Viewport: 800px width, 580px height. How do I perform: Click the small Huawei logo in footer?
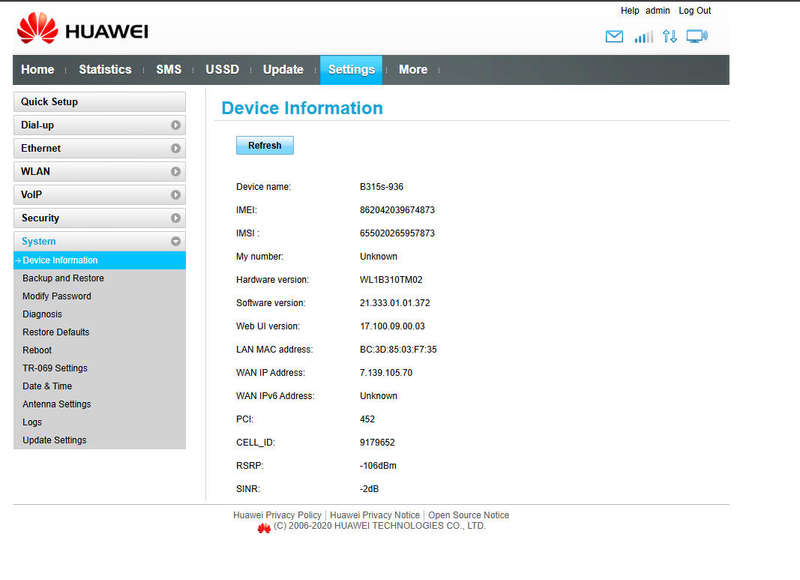pyautogui.click(x=264, y=528)
